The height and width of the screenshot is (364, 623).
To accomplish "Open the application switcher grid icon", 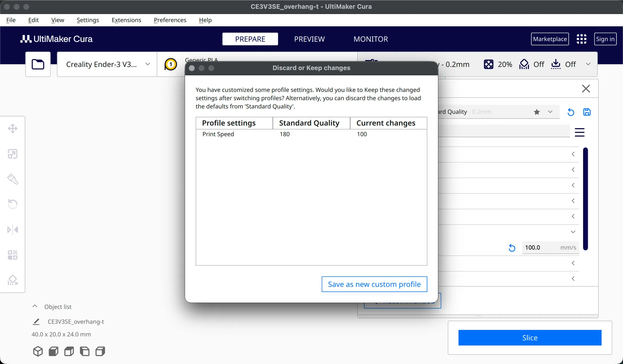I will (x=581, y=39).
